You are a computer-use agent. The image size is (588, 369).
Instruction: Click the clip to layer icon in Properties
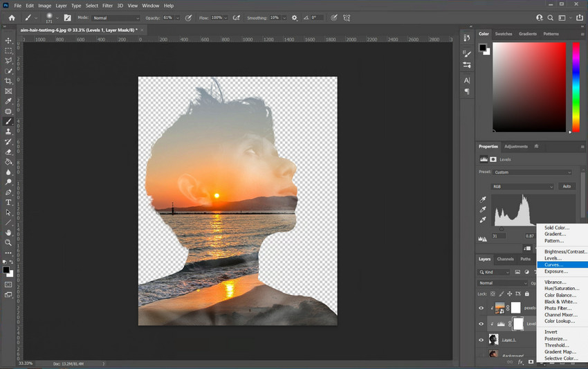pyautogui.click(x=527, y=248)
